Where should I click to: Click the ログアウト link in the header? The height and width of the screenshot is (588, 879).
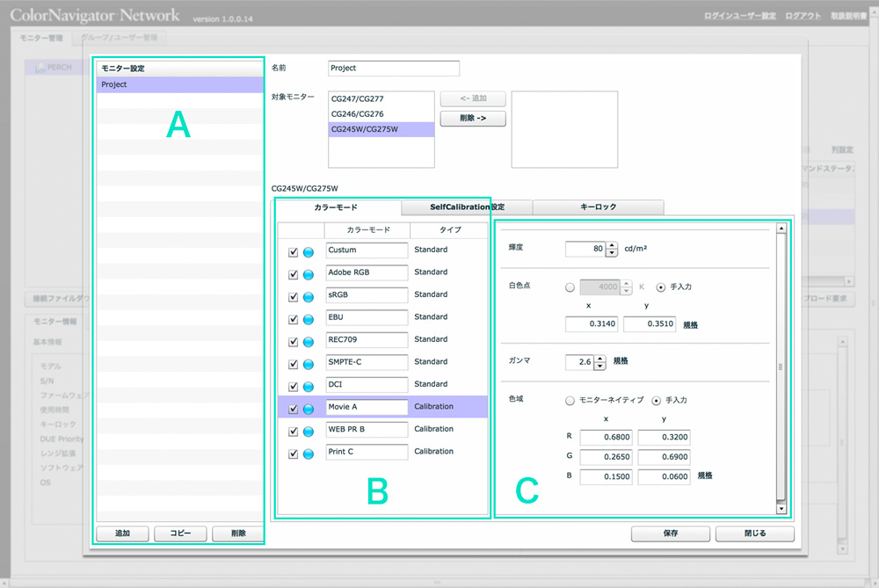(x=803, y=16)
